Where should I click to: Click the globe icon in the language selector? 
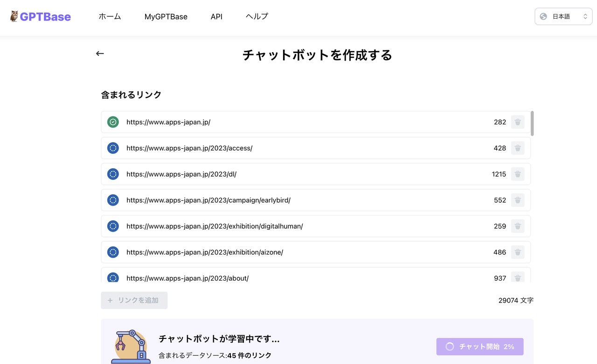(543, 16)
